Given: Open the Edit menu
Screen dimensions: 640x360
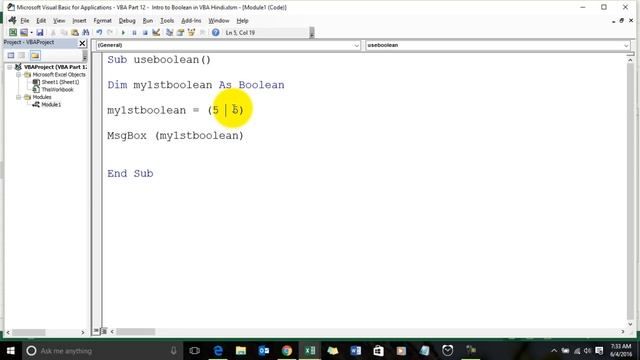Looking at the screenshot, I should pyautogui.click(x=41, y=20).
